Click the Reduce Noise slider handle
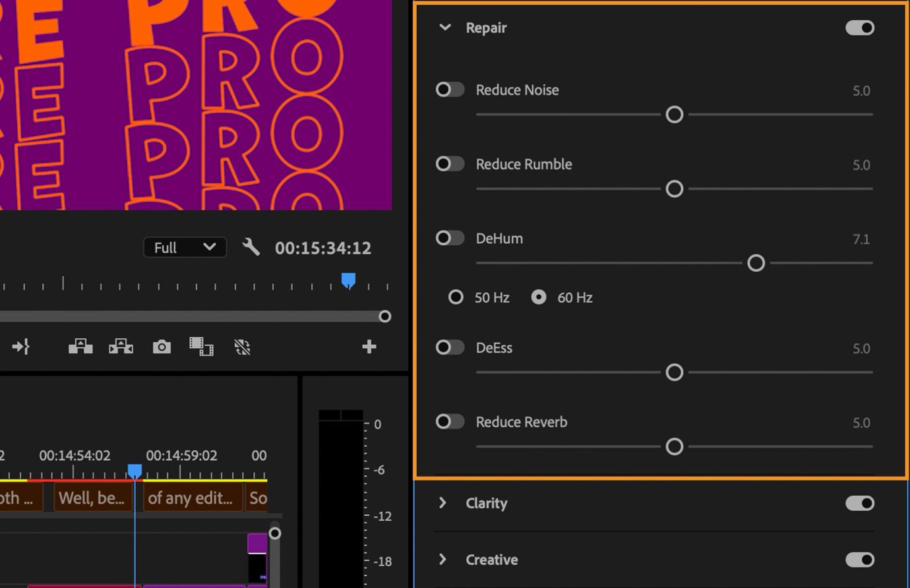 pyautogui.click(x=674, y=115)
